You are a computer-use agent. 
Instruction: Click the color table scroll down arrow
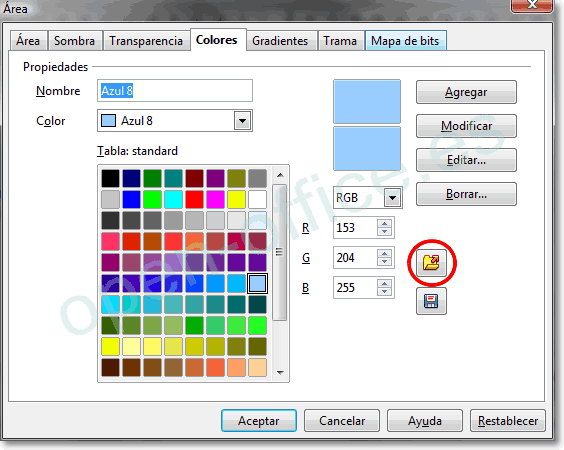tap(280, 373)
